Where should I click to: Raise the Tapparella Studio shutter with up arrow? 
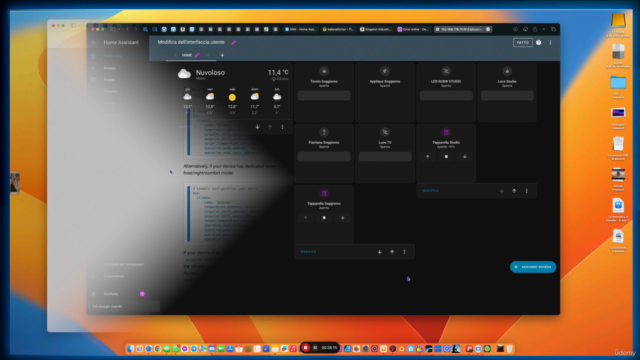427,156
